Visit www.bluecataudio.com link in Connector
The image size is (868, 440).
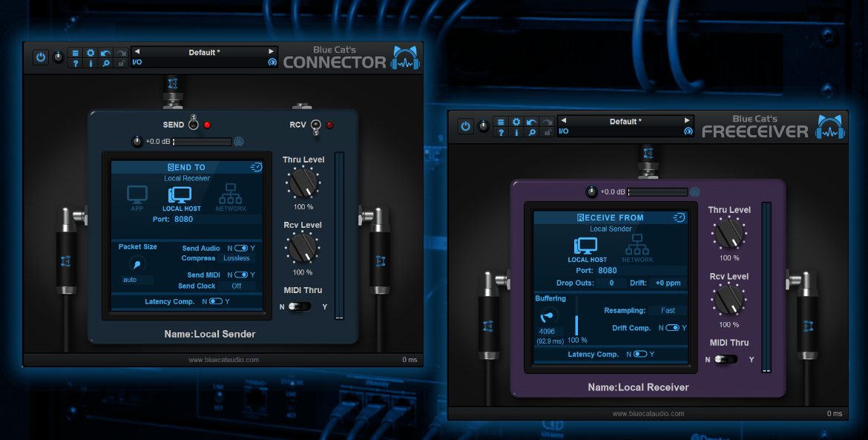223,360
